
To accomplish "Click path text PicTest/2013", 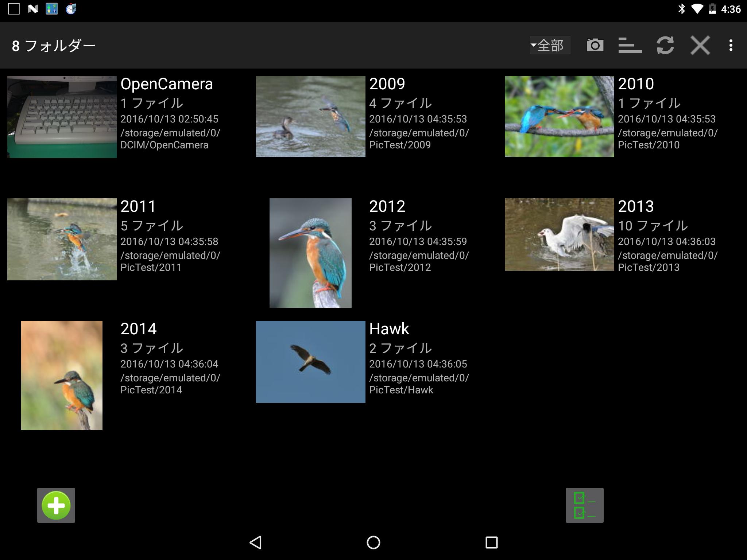I will pyautogui.click(x=649, y=267).
